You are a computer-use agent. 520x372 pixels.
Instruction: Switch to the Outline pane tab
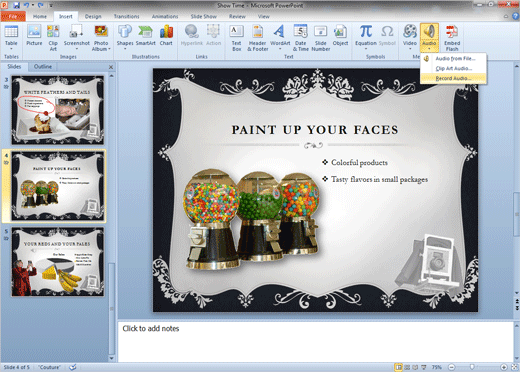click(x=43, y=67)
